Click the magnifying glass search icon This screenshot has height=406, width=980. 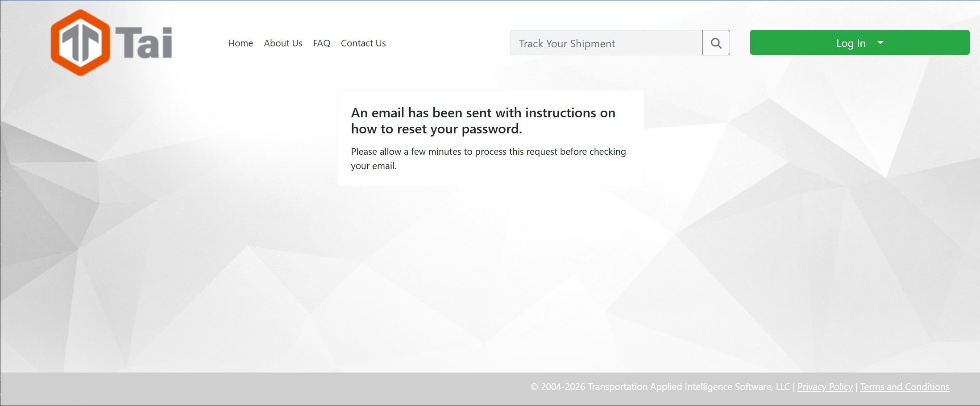click(716, 43)
